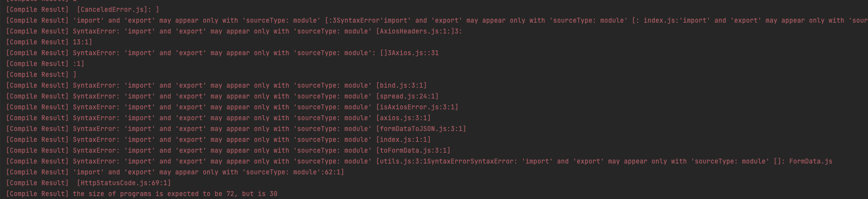The height and width of the screenshot is (199, 868).
Task: Click the FormData.js text at line end
Action: 810,161
